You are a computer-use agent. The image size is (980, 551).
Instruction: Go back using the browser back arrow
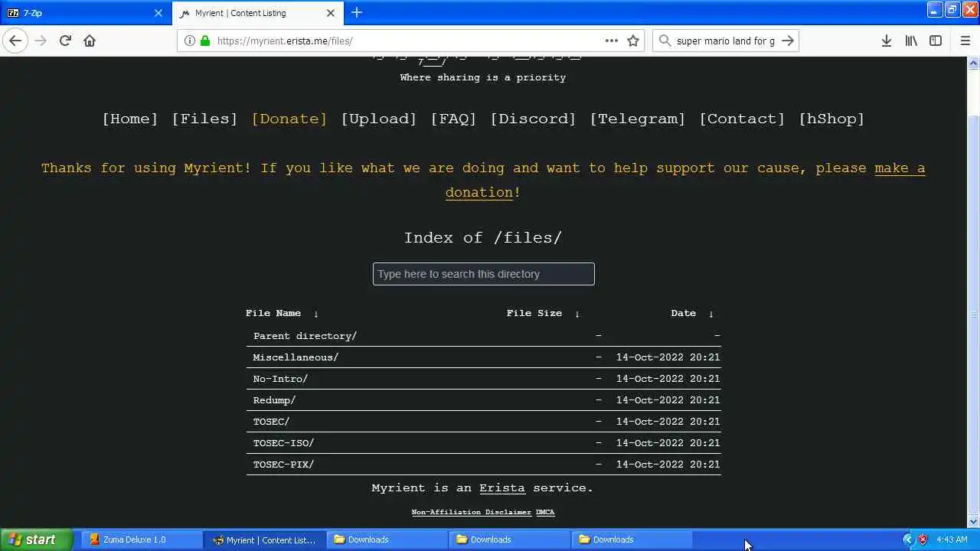tap(15, 41)
